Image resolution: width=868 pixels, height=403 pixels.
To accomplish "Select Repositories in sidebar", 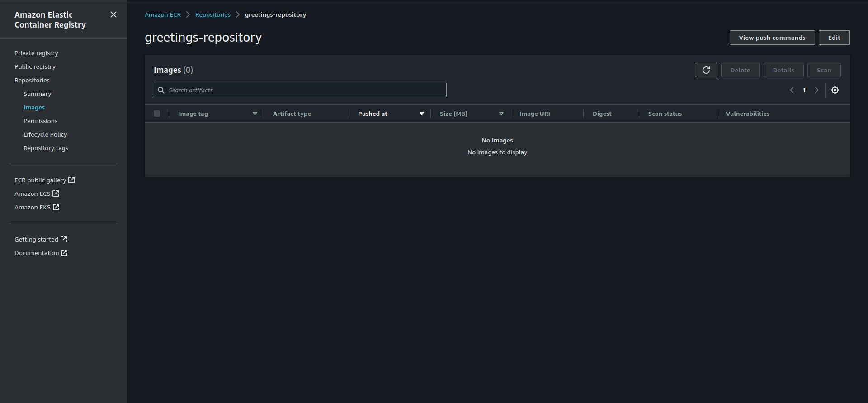I will pos(32,80).
